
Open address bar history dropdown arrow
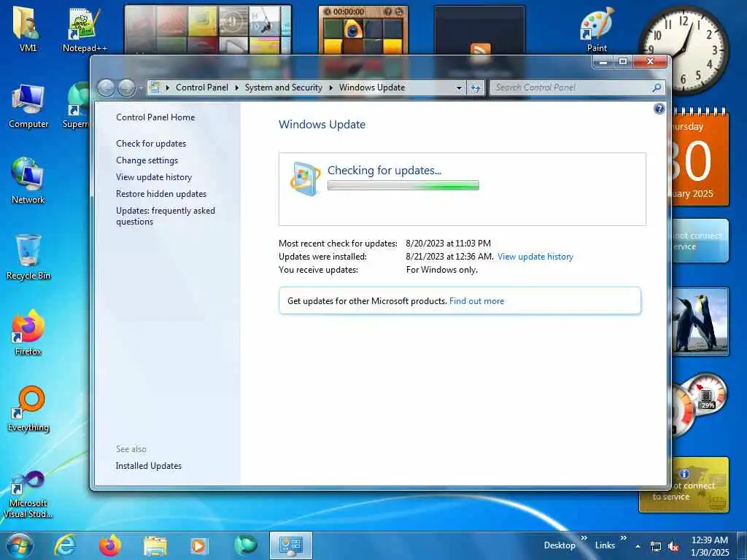[460, 87]
